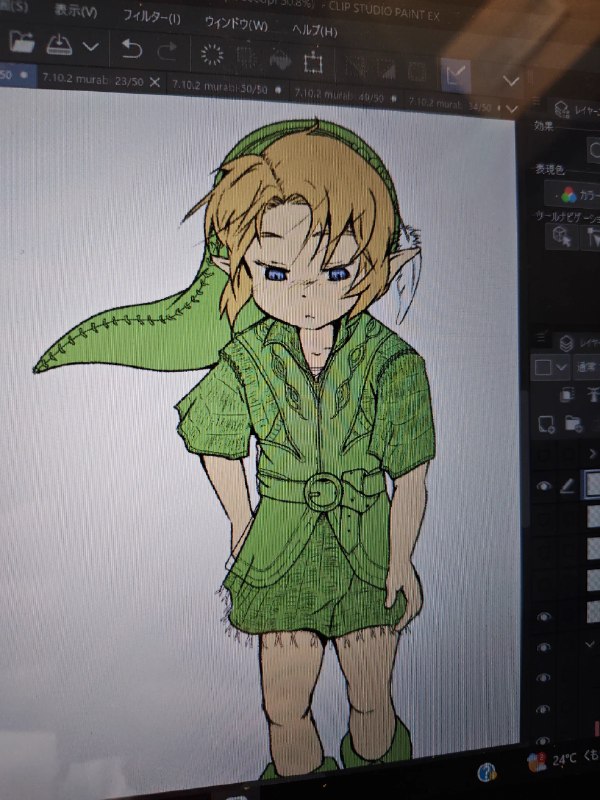Collapse the layer folder with the down chevron

click(589, 645)
